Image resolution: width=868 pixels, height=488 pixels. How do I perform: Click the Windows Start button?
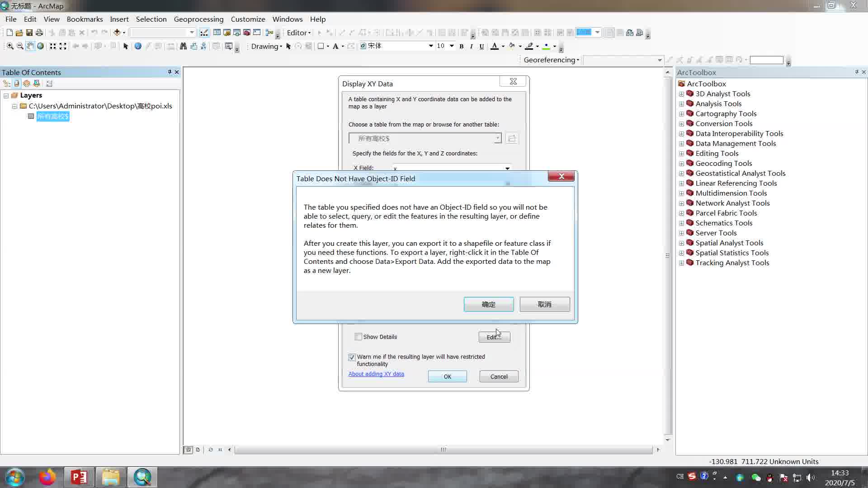14,477
